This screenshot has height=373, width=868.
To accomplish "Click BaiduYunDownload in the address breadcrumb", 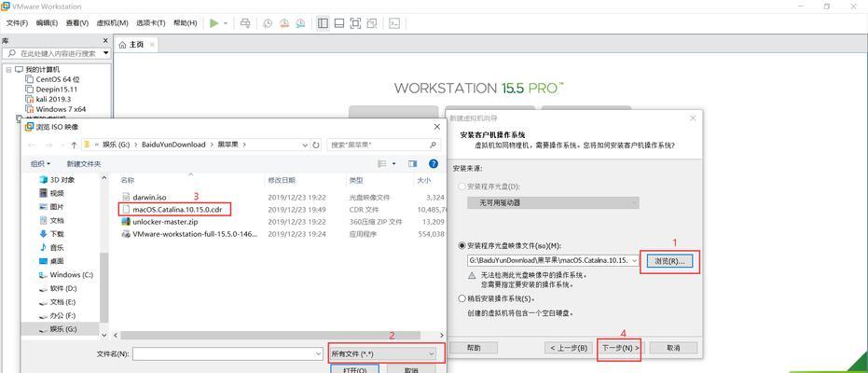I will [x=173, y=145].
